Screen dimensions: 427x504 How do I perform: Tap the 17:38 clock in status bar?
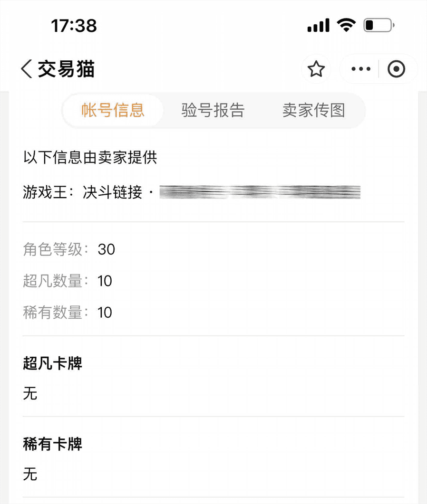(74, 26)
